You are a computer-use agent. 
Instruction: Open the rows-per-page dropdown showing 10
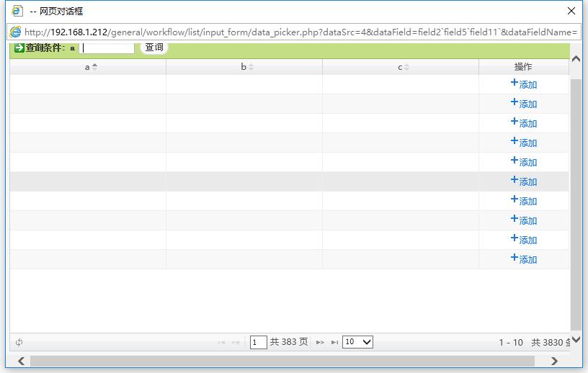(357, 342)
